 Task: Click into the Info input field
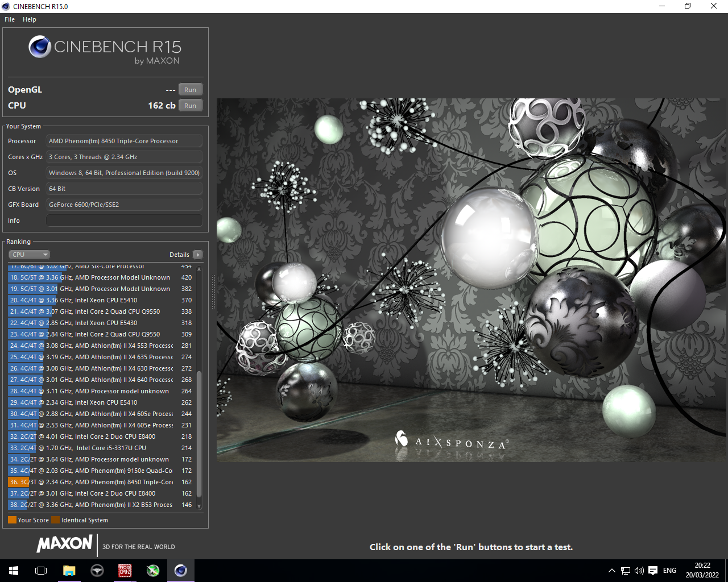124,221
